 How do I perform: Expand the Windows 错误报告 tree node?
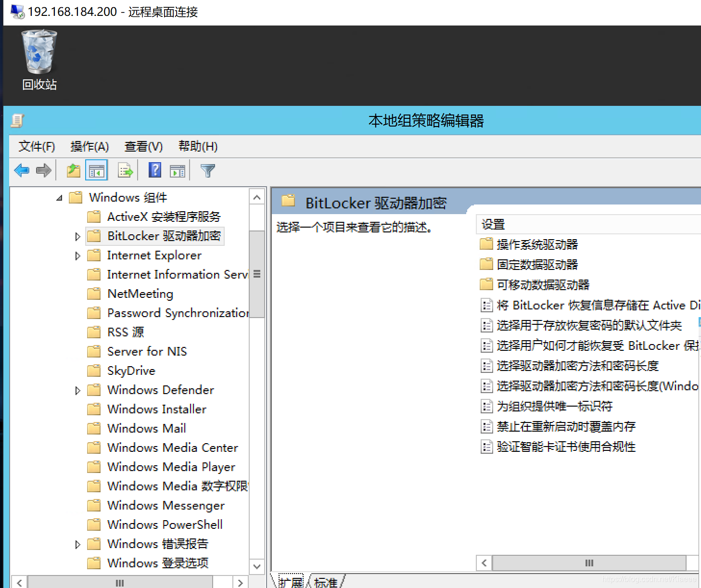click(77, 544)
